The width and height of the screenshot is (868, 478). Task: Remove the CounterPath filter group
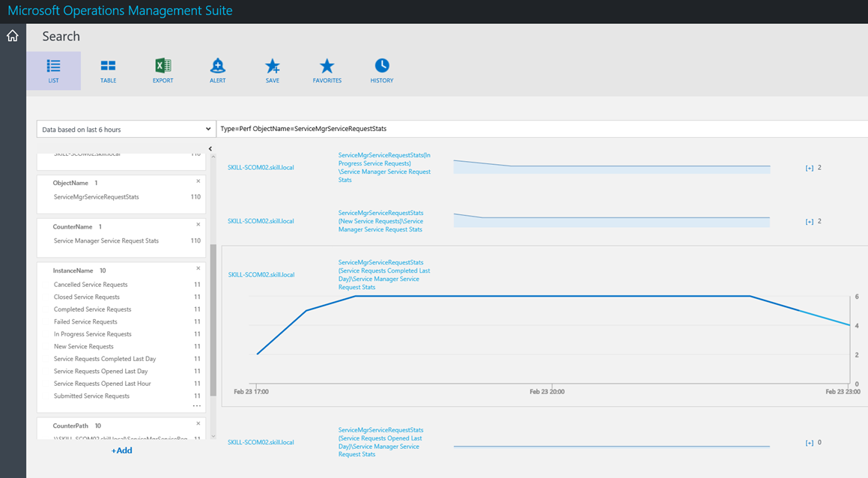tap(198, 423)
